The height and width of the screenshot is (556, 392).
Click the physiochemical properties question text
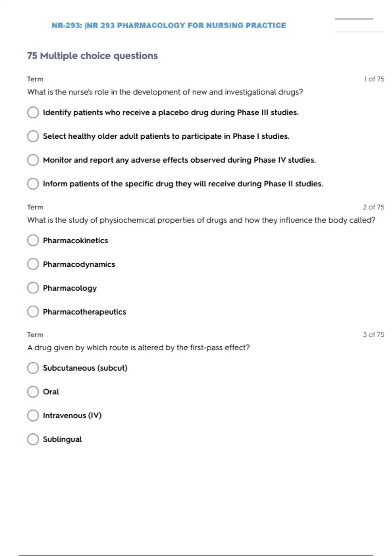(201, 220)
